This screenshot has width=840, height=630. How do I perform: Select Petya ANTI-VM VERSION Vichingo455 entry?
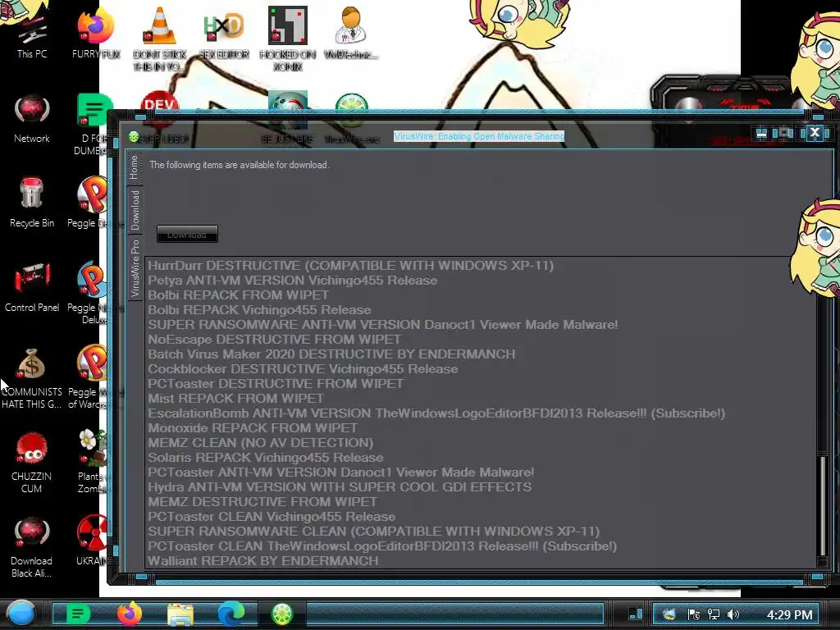click(293, 281)
